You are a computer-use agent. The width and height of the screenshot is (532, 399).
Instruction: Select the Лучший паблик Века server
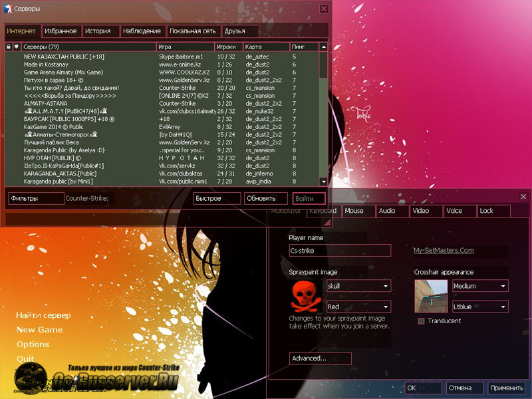coord(162,142)
